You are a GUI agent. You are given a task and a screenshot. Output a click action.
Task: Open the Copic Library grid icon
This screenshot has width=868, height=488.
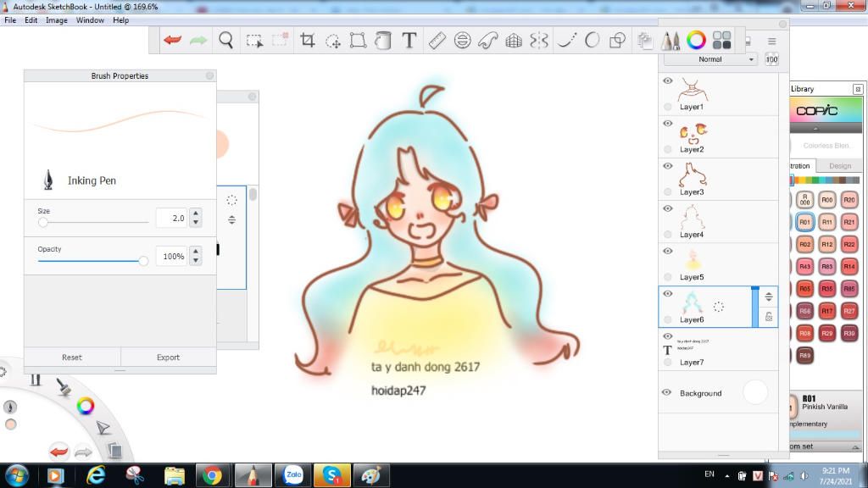[722, 40]
